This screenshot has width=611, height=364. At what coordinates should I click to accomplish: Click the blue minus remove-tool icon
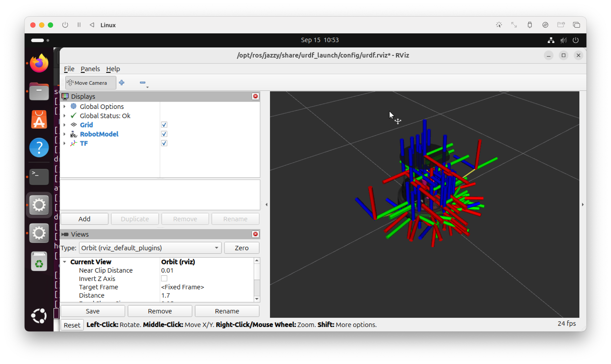143,83
